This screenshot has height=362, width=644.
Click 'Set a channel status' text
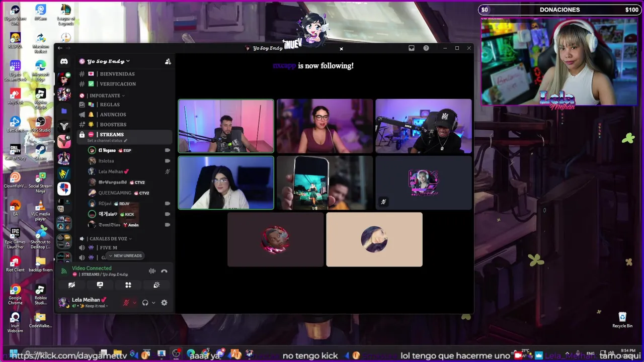(105, 141)
